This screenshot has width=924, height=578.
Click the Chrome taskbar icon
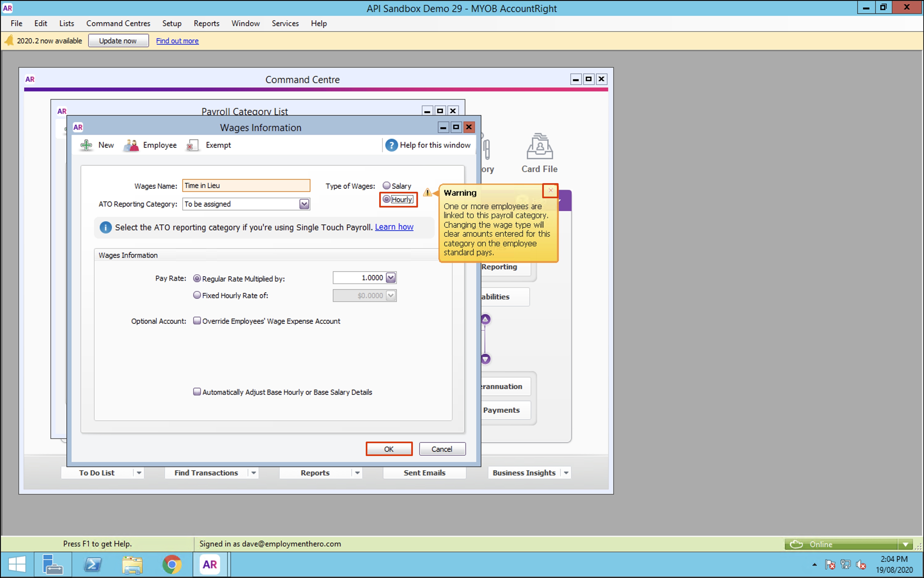coord(172,565)
